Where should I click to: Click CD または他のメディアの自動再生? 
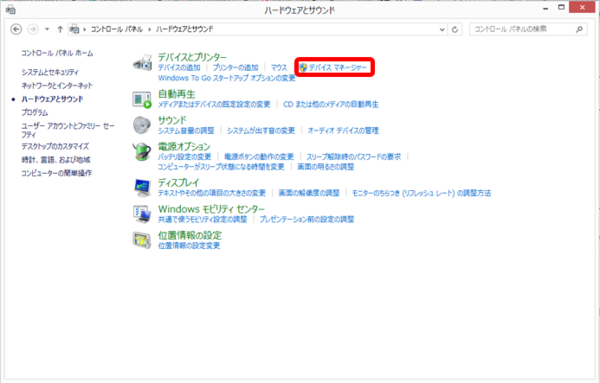pyautogui.click(x=331, y=104)
